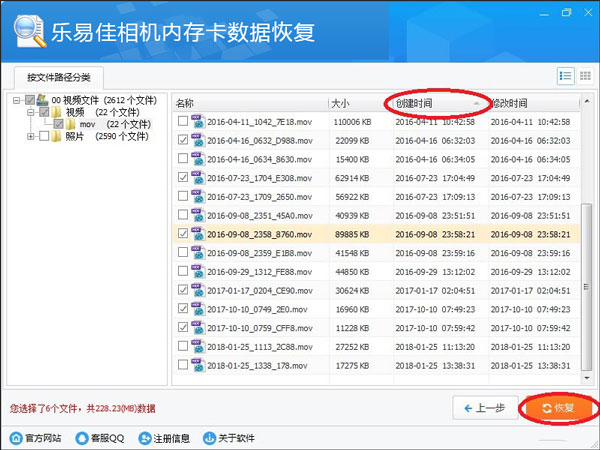The height and width of the screenshot is (450, 600).
Task: Click the file icon of 2016-04-16_0634_8630.mov
Action: 198,159
